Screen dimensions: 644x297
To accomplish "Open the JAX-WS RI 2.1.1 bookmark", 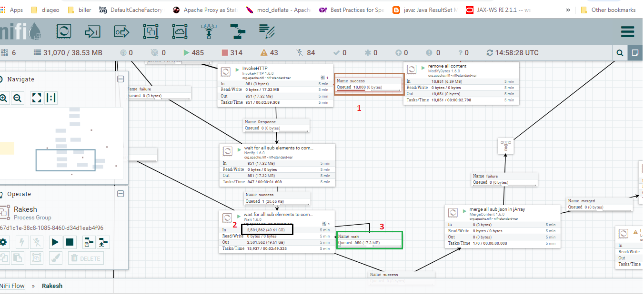I will point(499,10).
